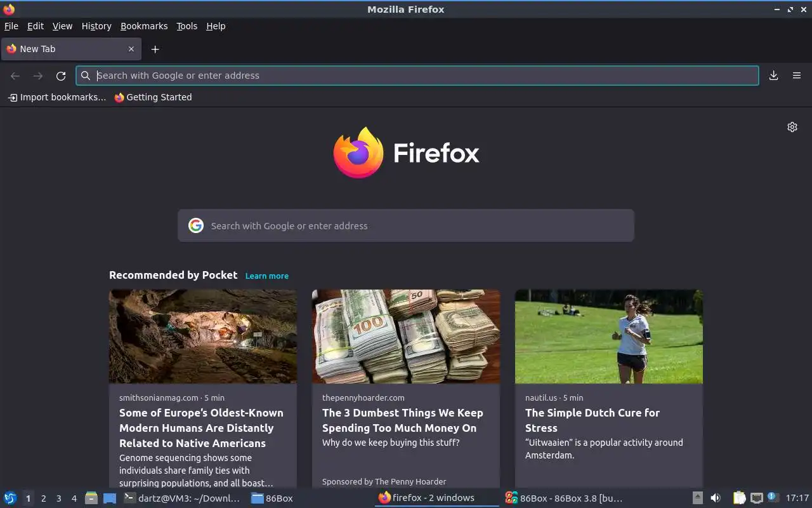Open the stacks of cash article thumbnail
The height and width of the screenshot is (508, 812).
pos(406,337)
